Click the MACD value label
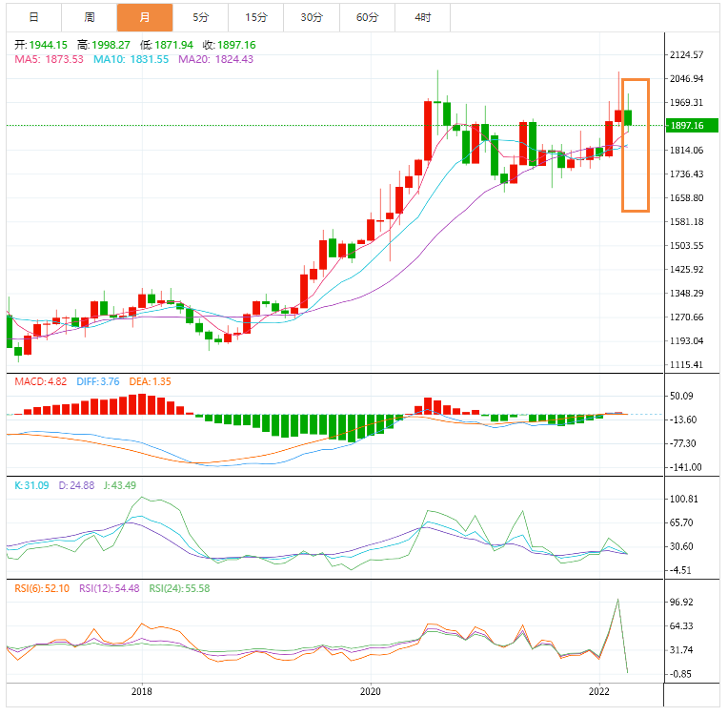728x716 pixels. coord(40,382)
